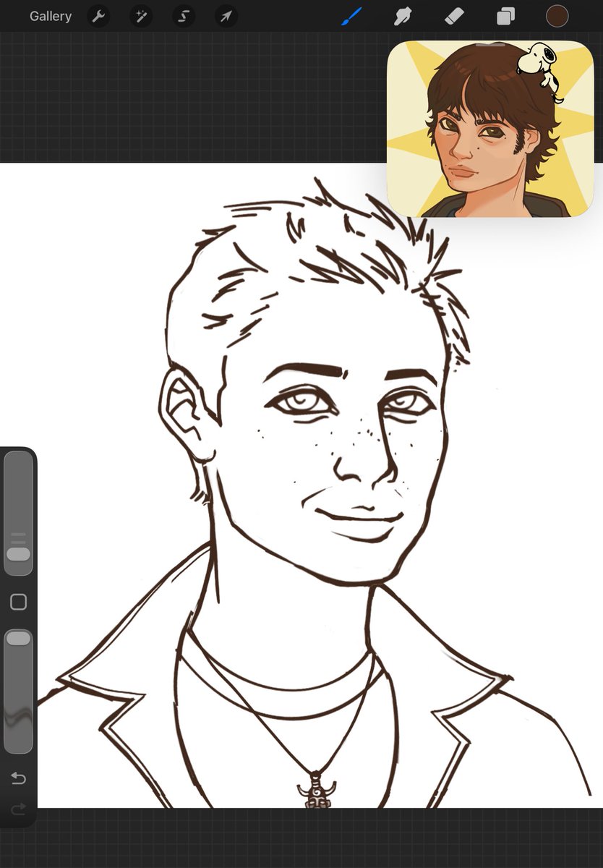Open the Actions wrench menu
603x868 pixels.
click(x=98, y=16)
